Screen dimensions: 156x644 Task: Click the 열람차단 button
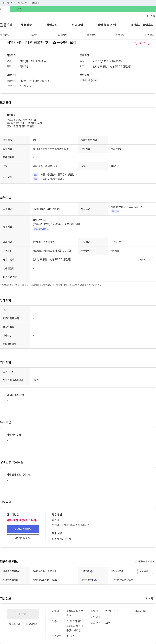(x=31, y=624)
